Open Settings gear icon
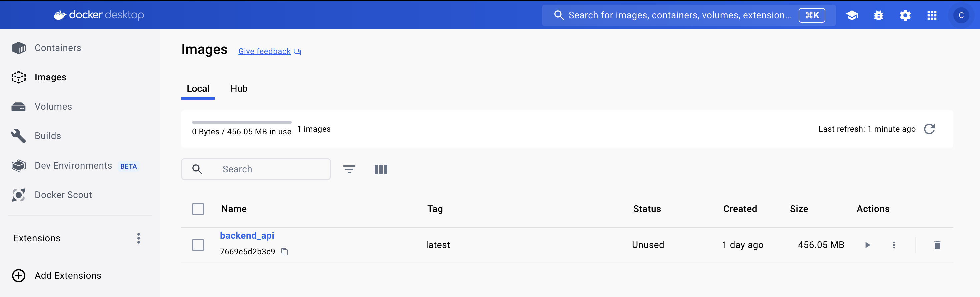980x297 pixels. [x=905, y=15]
